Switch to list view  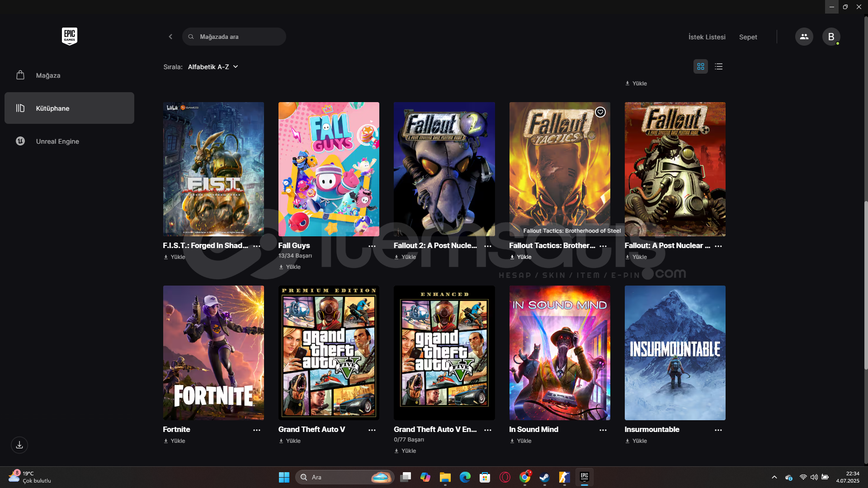(718, 66)
